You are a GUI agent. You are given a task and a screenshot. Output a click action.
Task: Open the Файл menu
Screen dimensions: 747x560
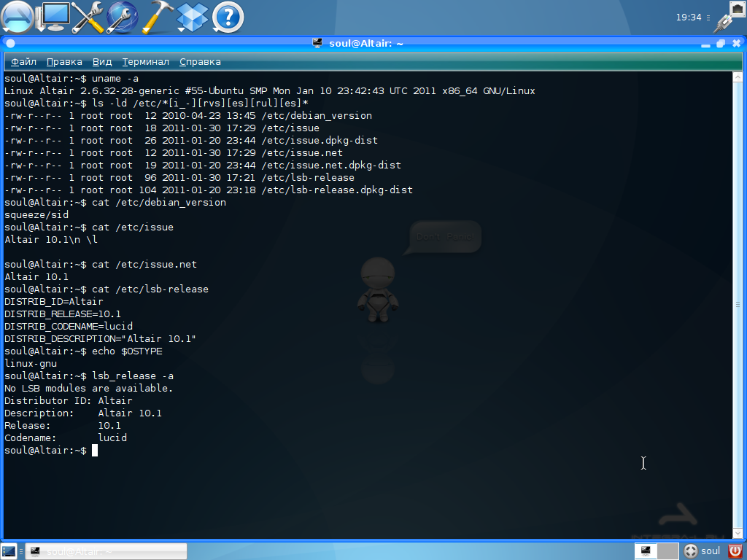point(23,62)
